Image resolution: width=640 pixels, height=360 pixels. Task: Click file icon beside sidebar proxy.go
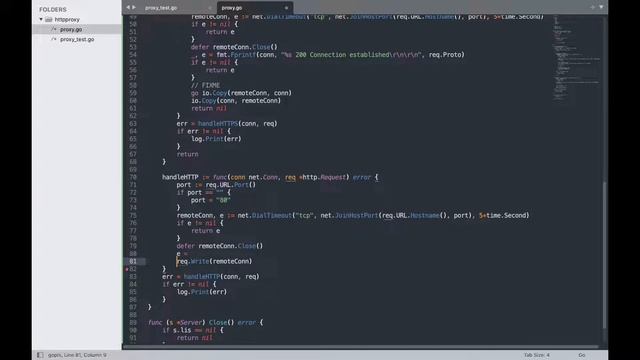pyautogui.click(x=54, y=29)
